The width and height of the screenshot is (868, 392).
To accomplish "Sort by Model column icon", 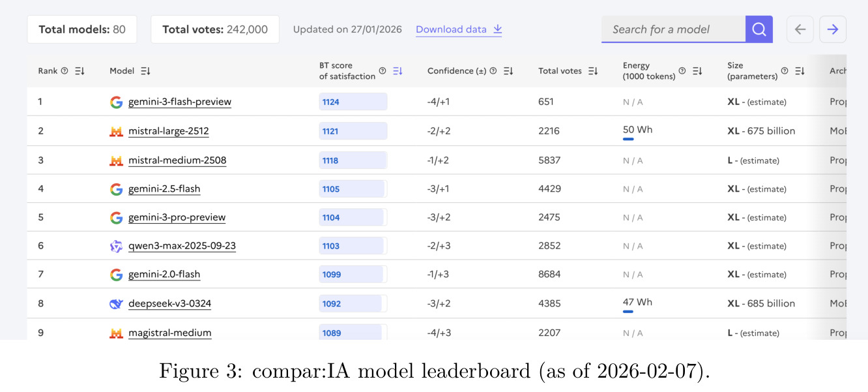I will pyautogui.click(x=145, y=71).
